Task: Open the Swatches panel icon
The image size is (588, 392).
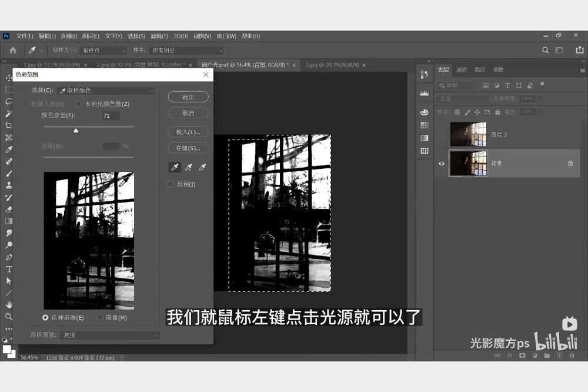Action: coord(424,125)
